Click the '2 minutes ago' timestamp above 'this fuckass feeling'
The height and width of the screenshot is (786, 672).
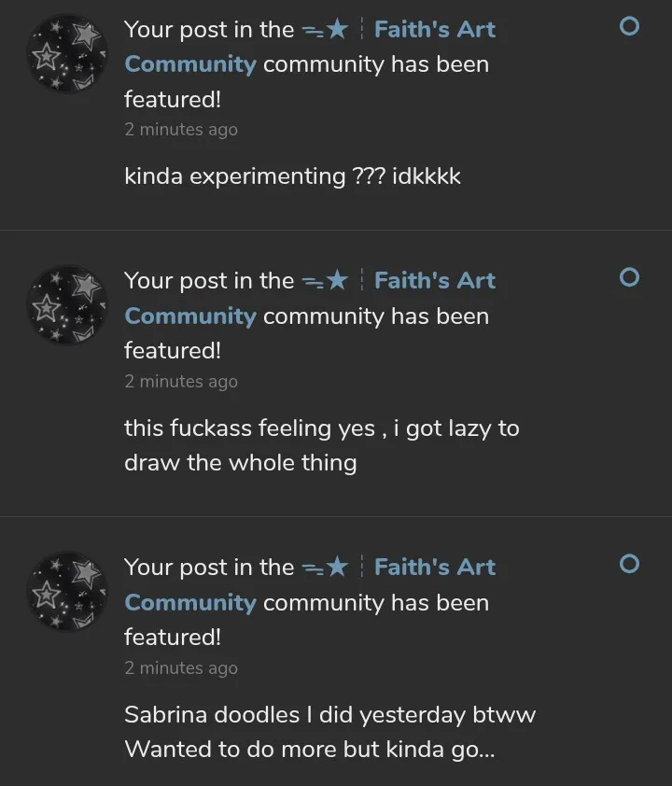181,381
